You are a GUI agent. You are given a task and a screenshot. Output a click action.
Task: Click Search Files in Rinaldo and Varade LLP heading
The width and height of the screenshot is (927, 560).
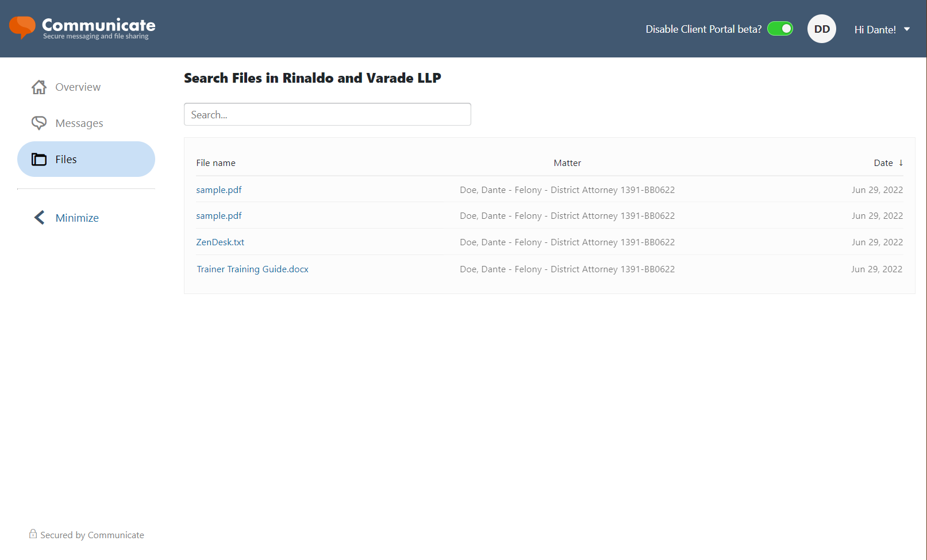coord(313,78)
